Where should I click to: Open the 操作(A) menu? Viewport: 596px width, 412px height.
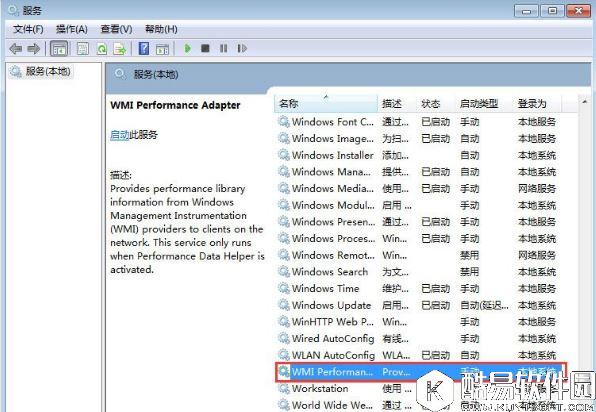71,29
